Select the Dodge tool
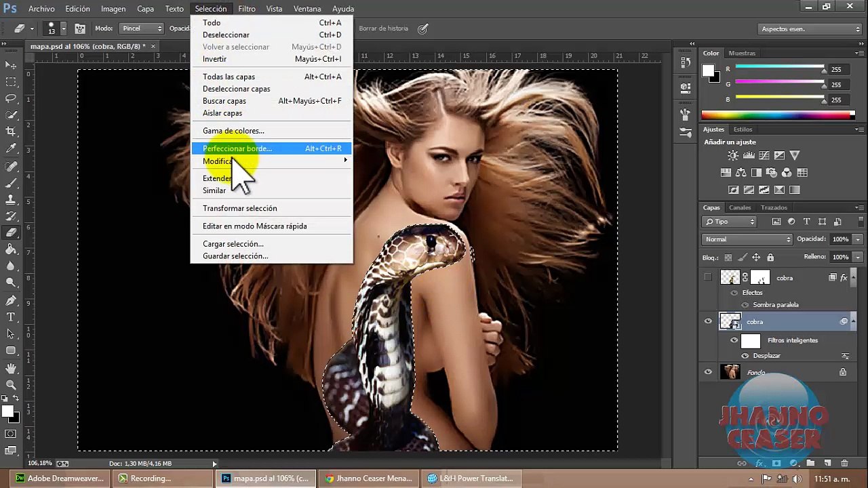 click(x=11, y=283)
